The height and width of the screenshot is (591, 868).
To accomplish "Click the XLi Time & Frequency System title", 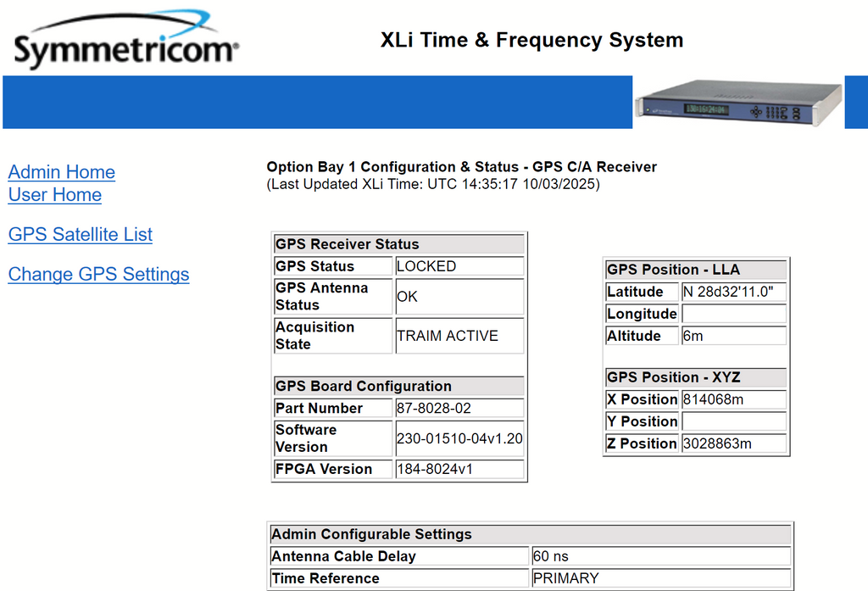I will pyautogui.click(x=531, y=40).
